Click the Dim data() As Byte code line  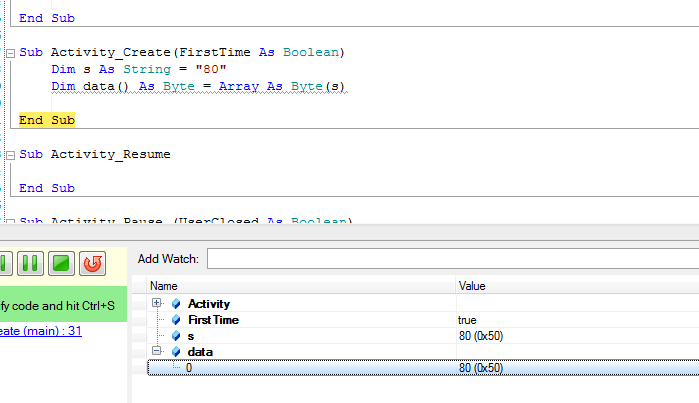pos(198,87)
